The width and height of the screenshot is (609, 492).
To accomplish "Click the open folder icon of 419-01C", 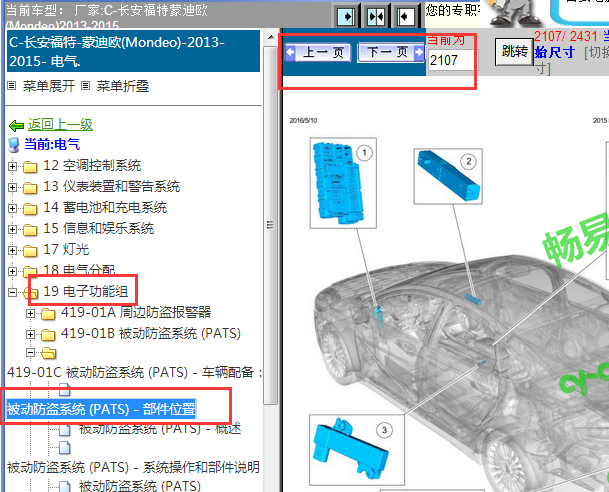I will click(49, 353).
